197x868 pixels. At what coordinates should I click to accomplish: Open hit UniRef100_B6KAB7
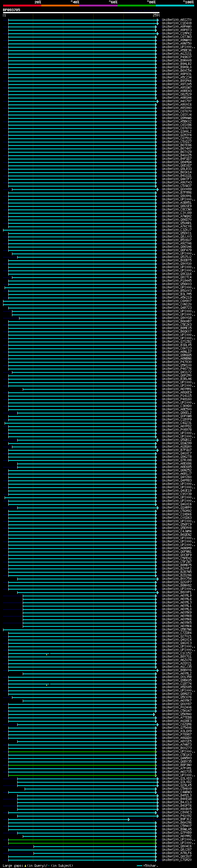(x=176, y=321)
